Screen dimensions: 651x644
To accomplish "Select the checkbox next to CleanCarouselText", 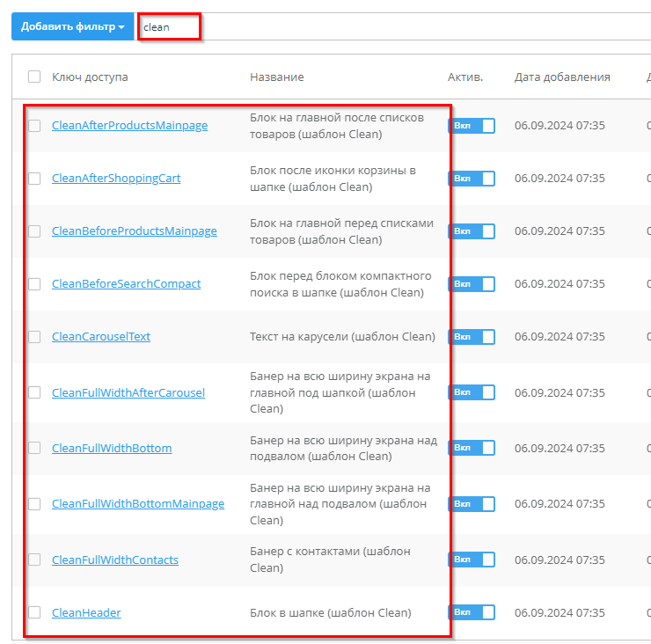I will click(x=34, y=337).
